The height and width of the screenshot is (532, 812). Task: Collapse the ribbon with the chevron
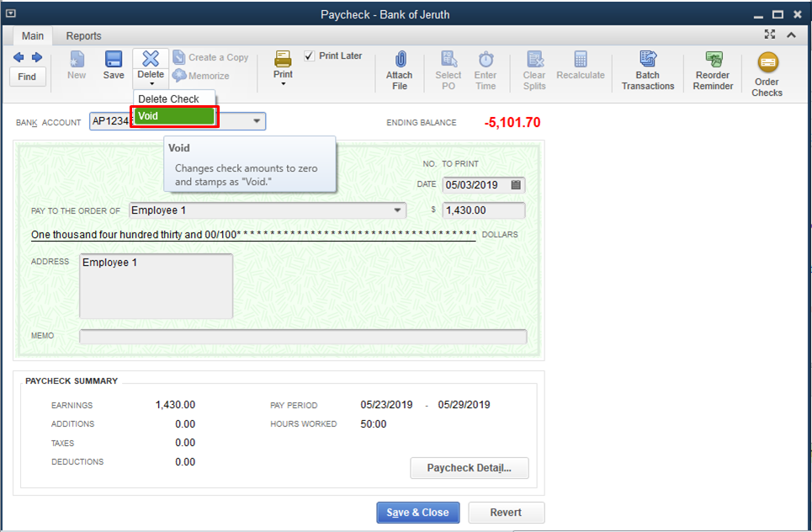pyautogui.click(x=791, y=35)
